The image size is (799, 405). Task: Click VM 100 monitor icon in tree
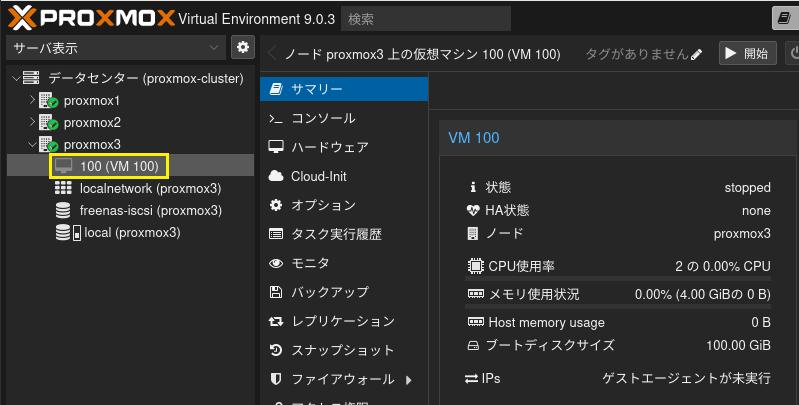pos(64,166)
